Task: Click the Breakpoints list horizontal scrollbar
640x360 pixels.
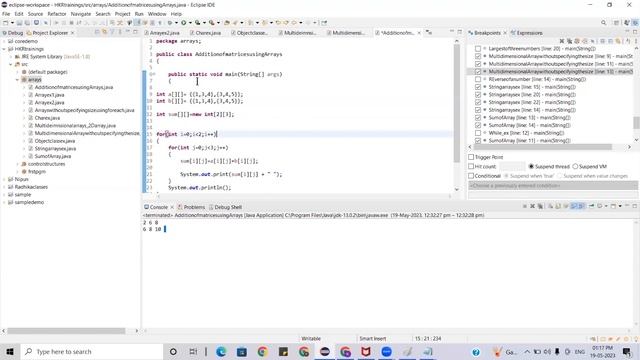Action: pyautogui.click(x=543, y=147)
